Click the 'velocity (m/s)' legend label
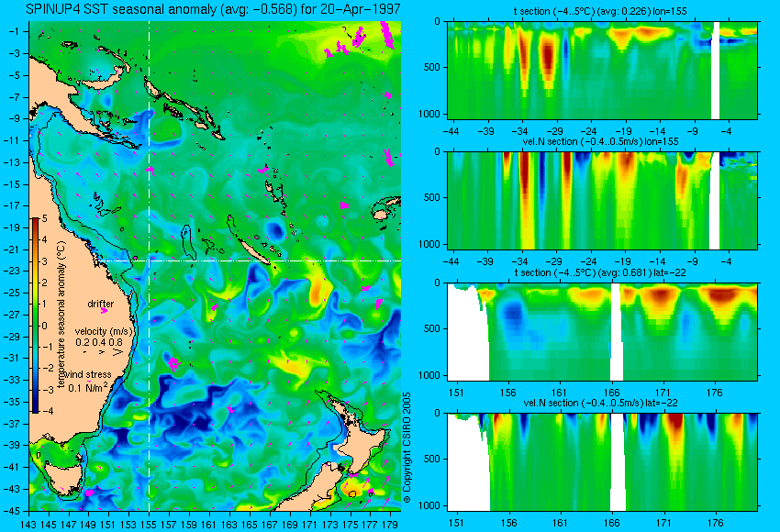 (x=104, y=332)
